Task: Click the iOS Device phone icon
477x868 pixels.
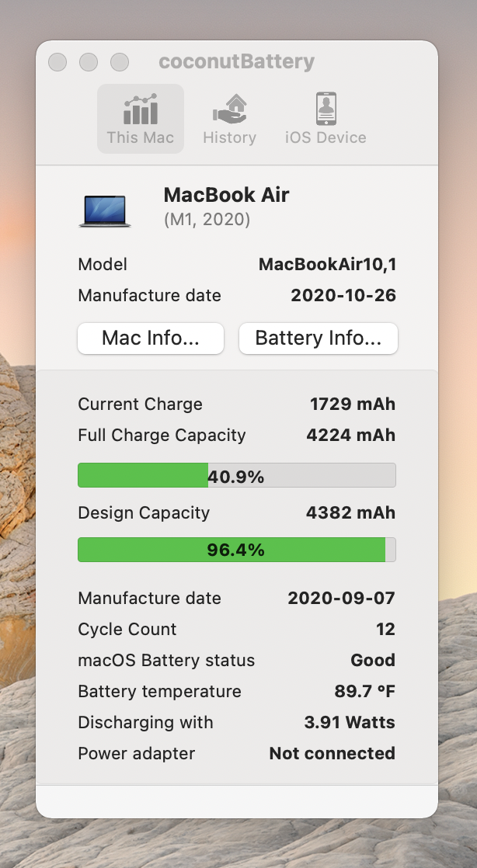Action: pos(326,109)
